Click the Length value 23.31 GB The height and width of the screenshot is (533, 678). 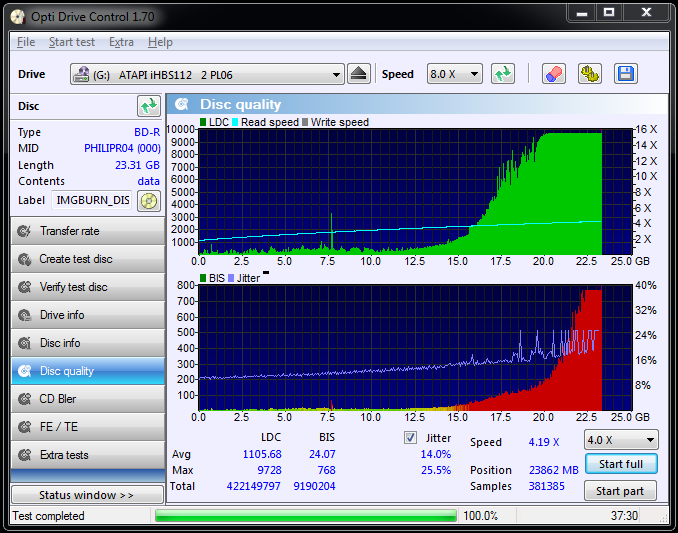pos(137,165)
